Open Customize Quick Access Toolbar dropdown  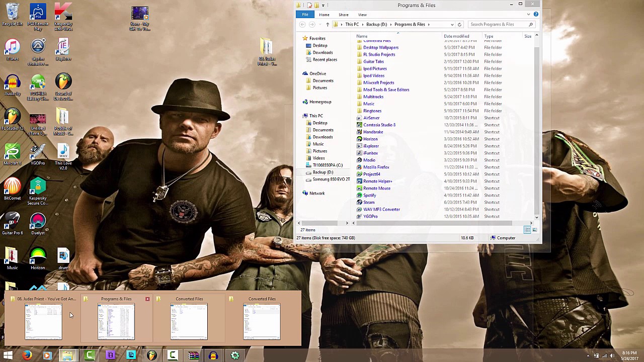tap(324, 5)
